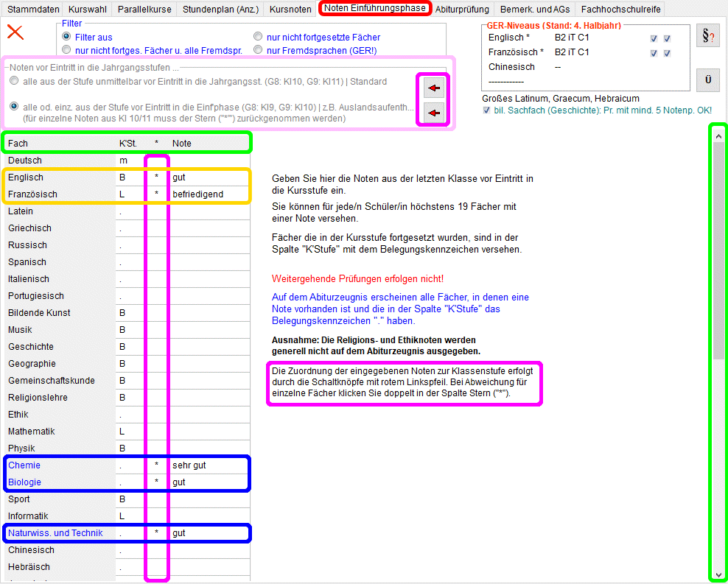
Task: Click the upper red left-arrow button
Action: click(434, 88)
